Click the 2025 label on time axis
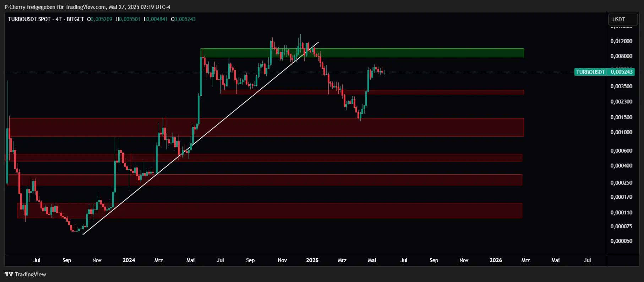Screen dimensions: 644x282 pos(312,260)
